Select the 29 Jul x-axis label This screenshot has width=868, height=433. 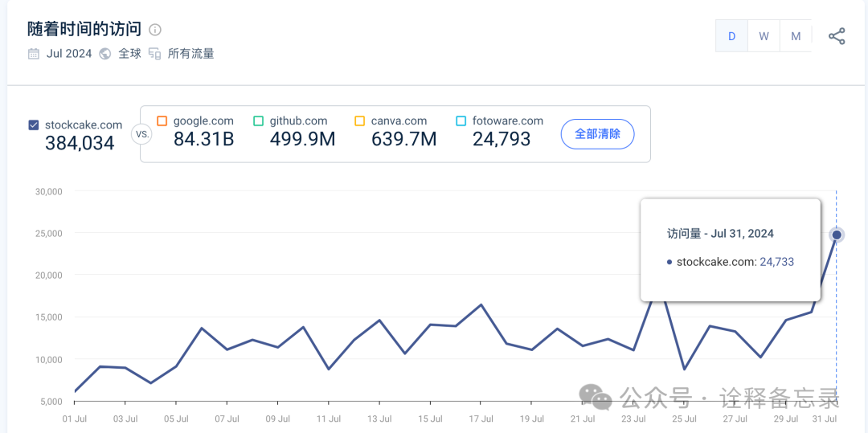pos(785,419)
